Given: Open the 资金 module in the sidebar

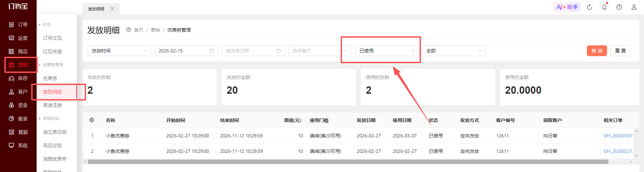Looking at the screenshot, I should 18,105.
